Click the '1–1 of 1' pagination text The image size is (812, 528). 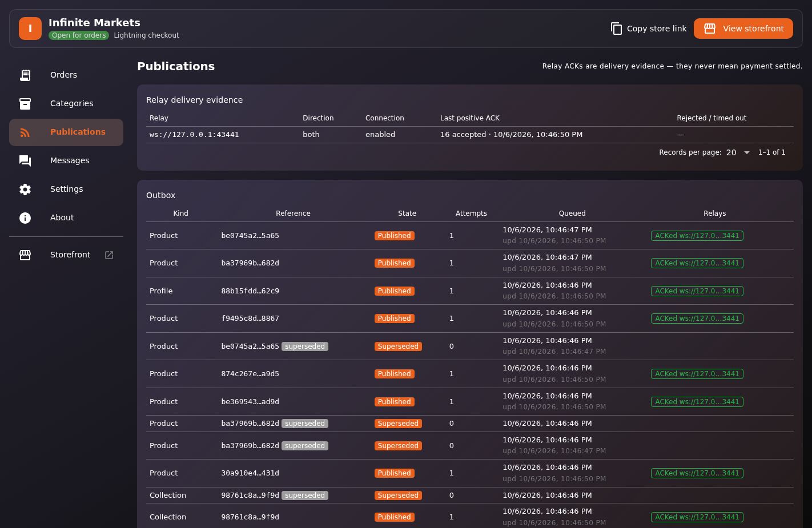tap(771, 152)
